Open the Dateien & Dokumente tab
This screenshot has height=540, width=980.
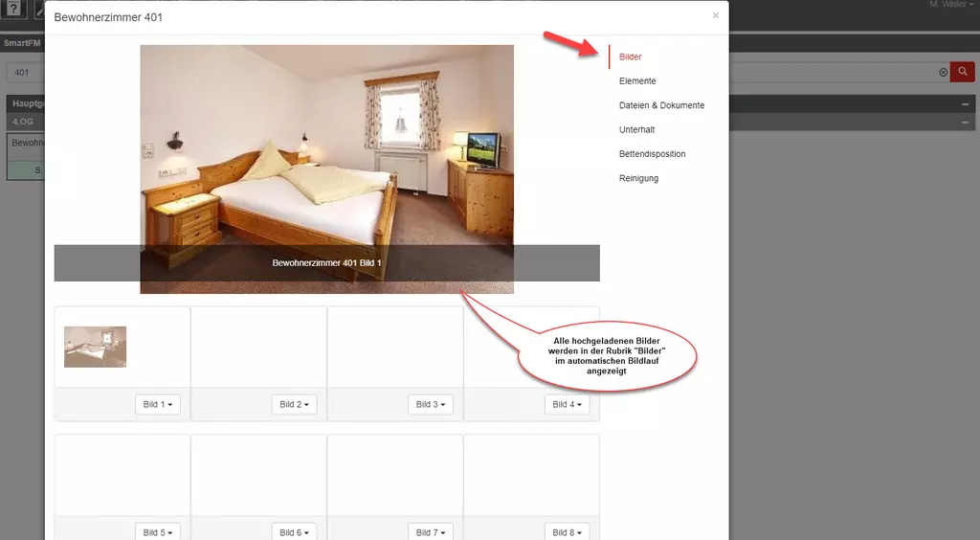click(661, 105)
